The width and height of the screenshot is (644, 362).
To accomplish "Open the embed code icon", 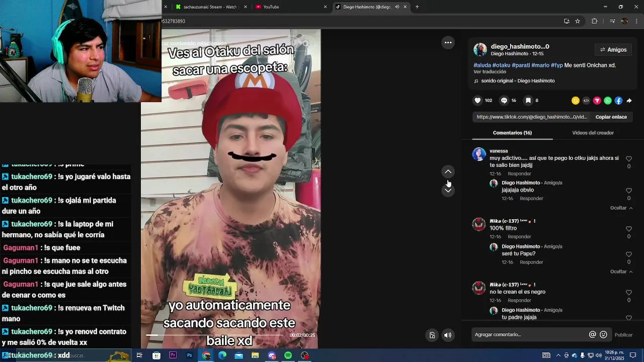I will click(x=586, y=101).
